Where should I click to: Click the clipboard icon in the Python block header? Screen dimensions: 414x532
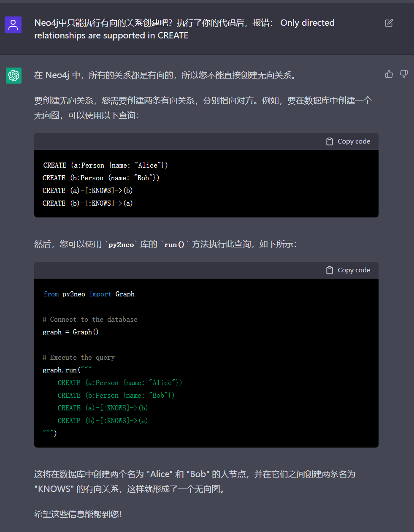coord(330,270)
